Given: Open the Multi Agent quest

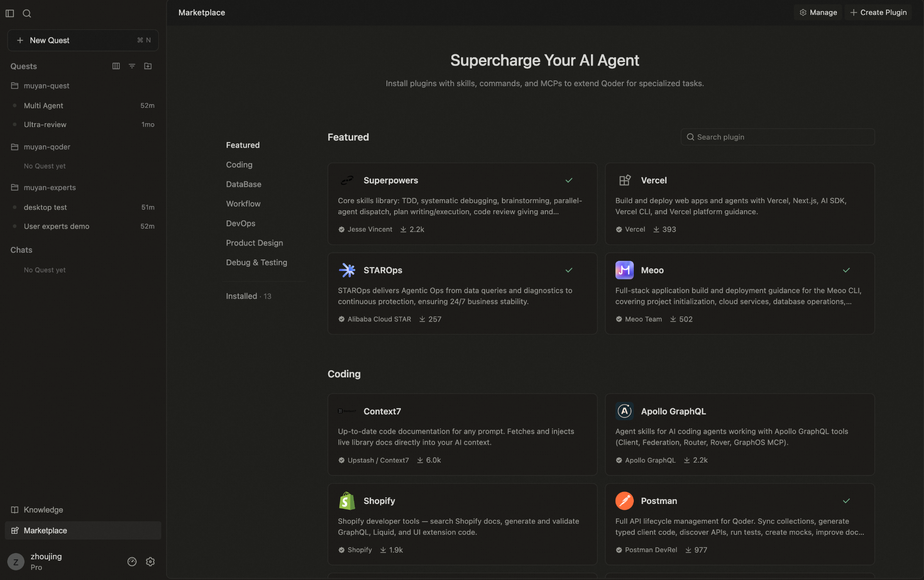Looking at the screenshot, I should (83, 105).
